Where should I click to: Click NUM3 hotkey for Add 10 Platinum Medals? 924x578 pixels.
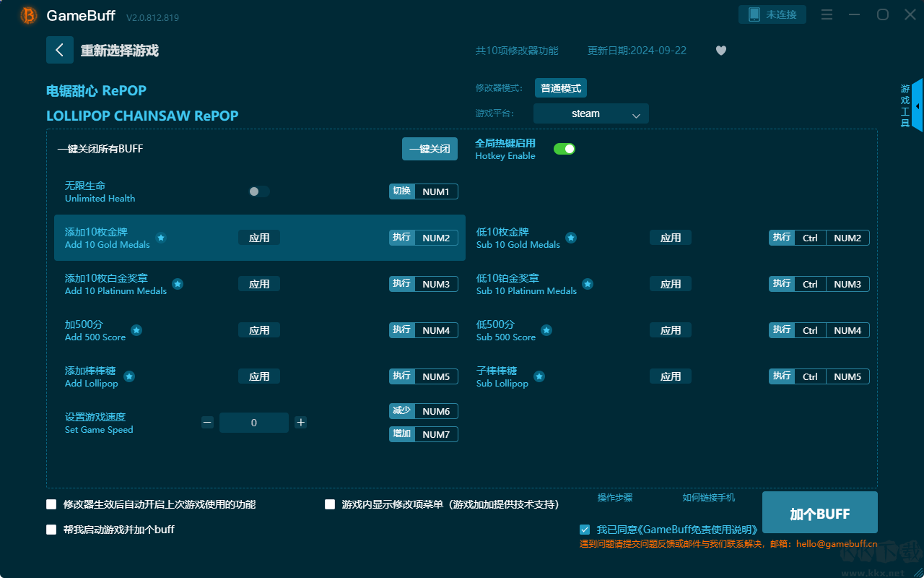436,284
